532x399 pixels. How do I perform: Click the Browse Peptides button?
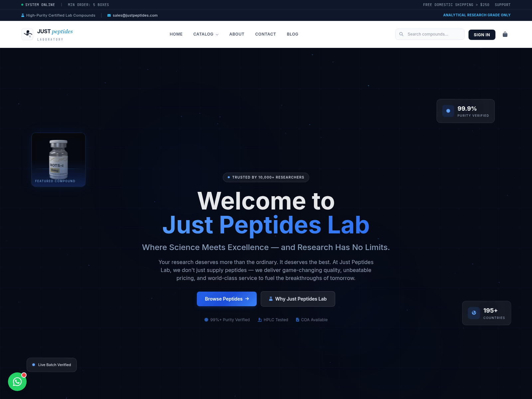pyautogui.click(x=227, y=299)
